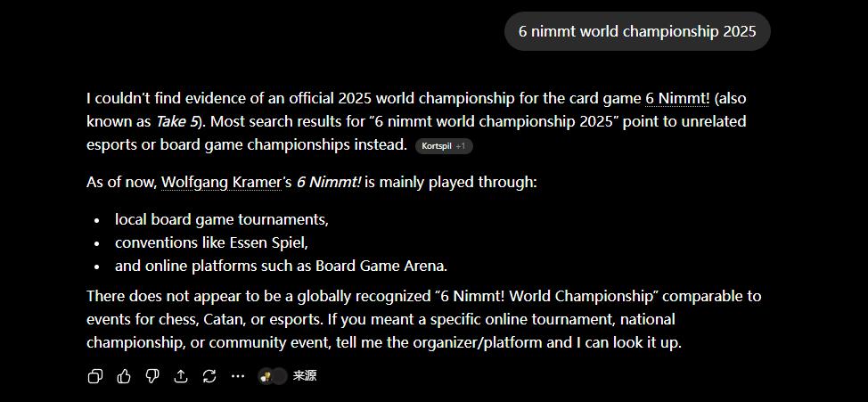Copy the response with the copy icon
The width and height of the screenshot is (868, 402).
95,376
